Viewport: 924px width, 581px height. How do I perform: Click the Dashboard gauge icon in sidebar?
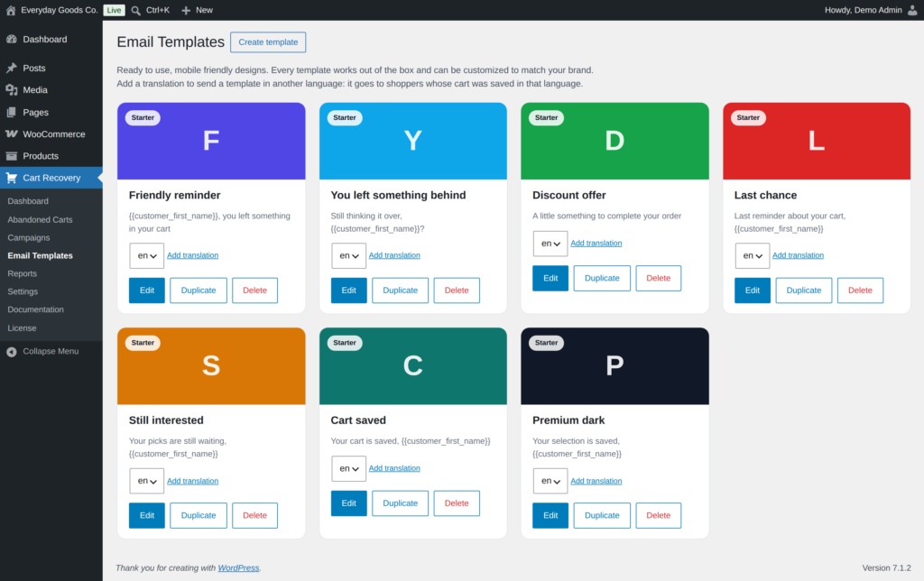(11, 39)
